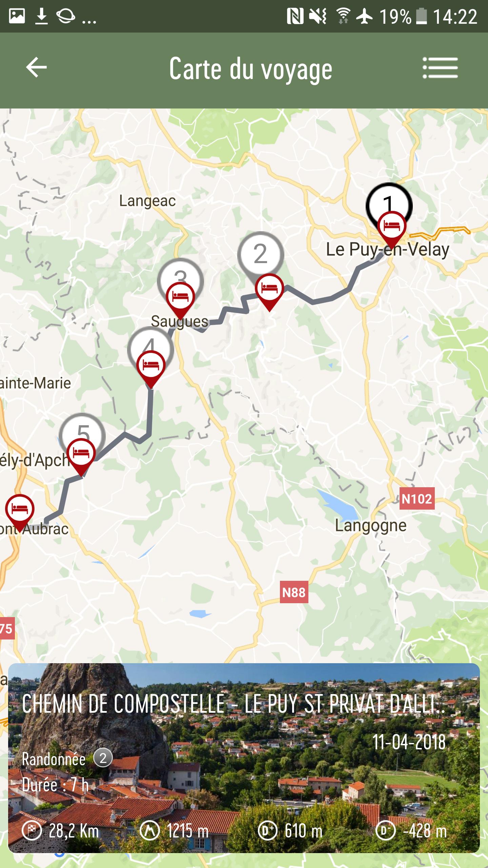Tap the Randonnée badge number 2
The image size is (488, 868).
coord(103,757)
